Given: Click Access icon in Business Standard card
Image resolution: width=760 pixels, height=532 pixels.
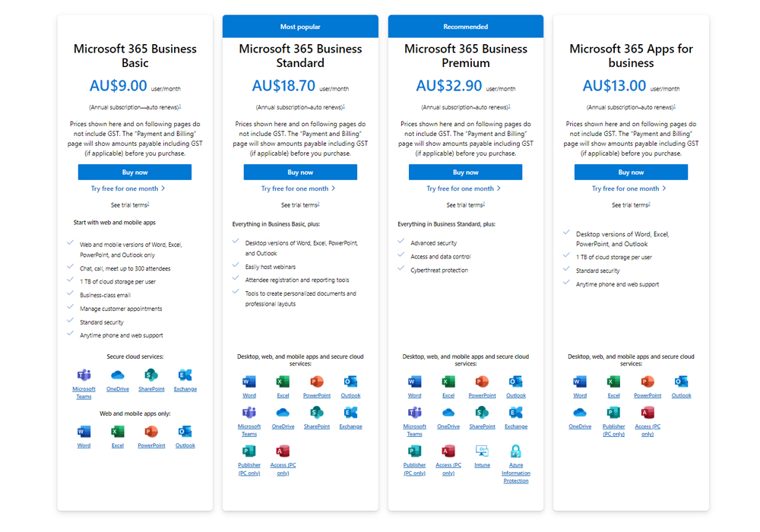Looking at the screenshot, I should point(283,451).
